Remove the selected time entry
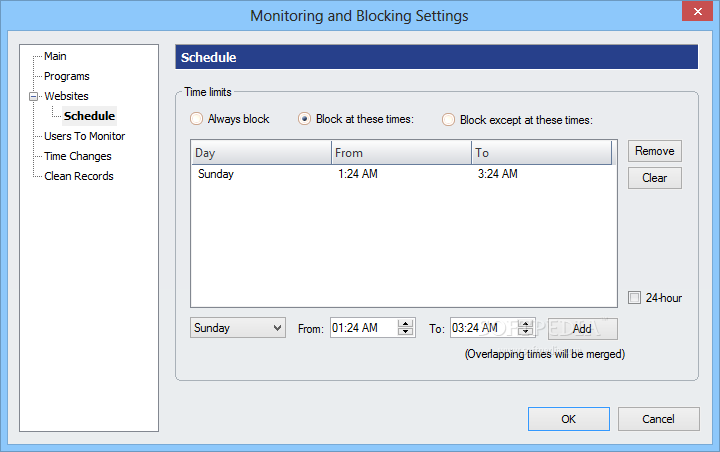The width and height of the screenshot is (720, 452). pos(655,151)
